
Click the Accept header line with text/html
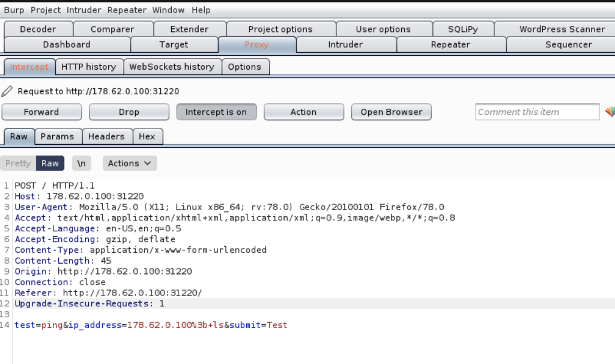[235, 217]
